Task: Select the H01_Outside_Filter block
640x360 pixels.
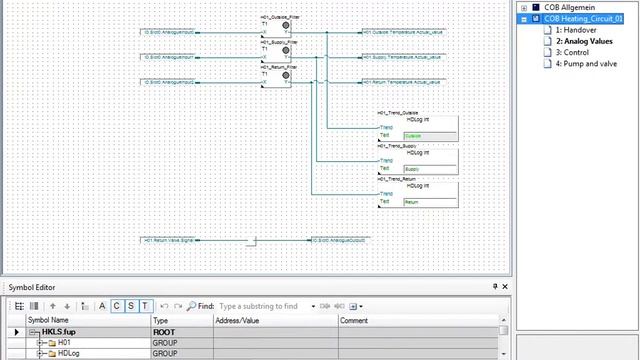Action: pyautogui.click(x=276, y=28)
